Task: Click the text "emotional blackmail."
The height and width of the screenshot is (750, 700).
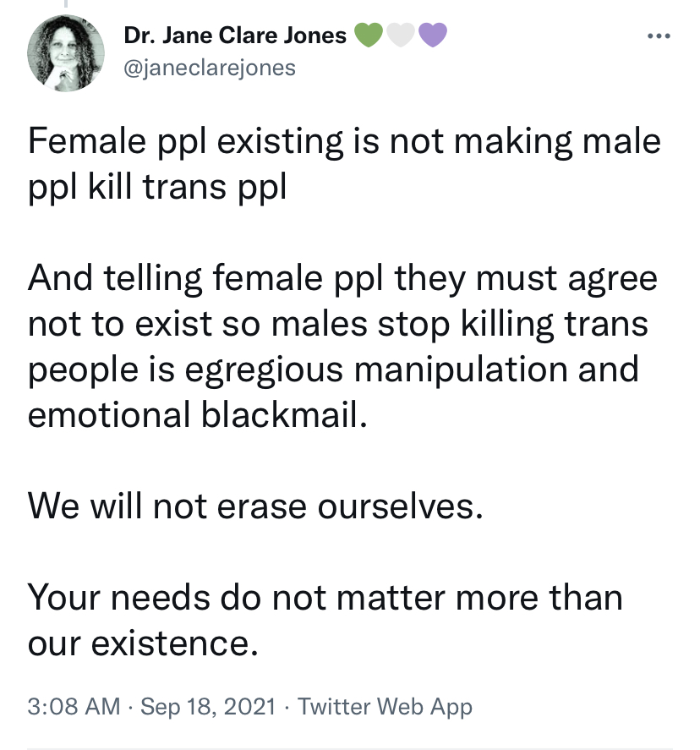Action: (x=199, y=415)
